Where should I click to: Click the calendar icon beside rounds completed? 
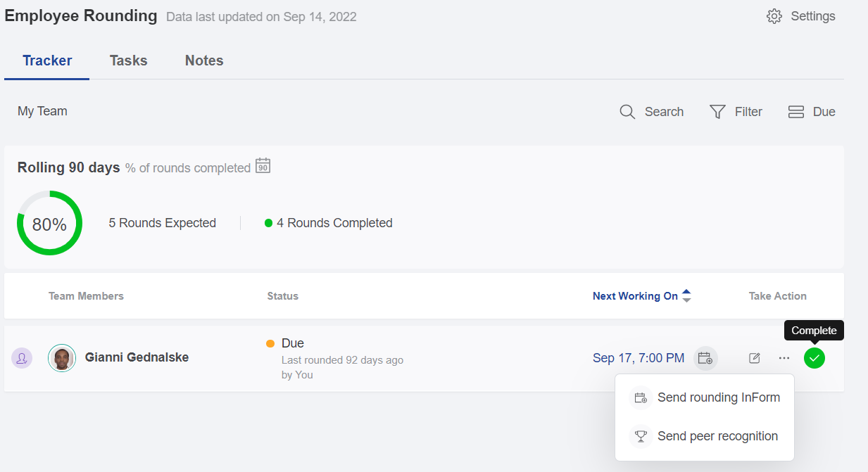tap(263, 166)
